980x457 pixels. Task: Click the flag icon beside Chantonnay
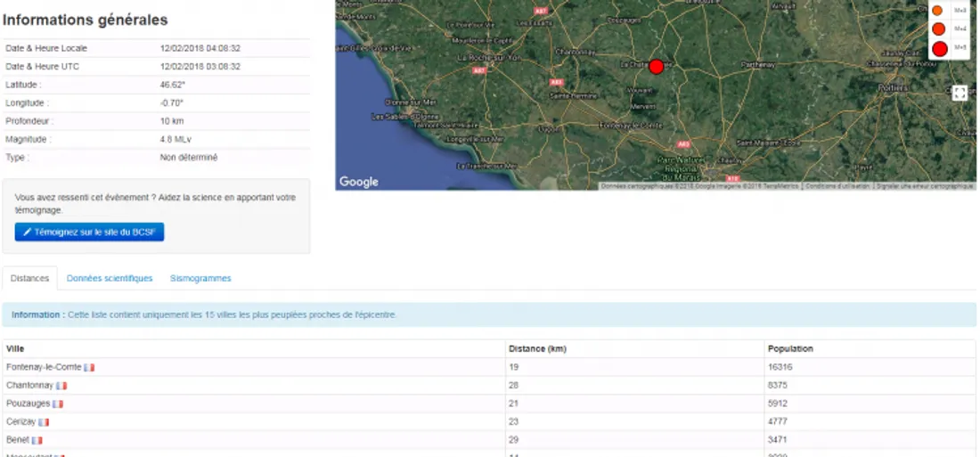[x=61, y=386]
